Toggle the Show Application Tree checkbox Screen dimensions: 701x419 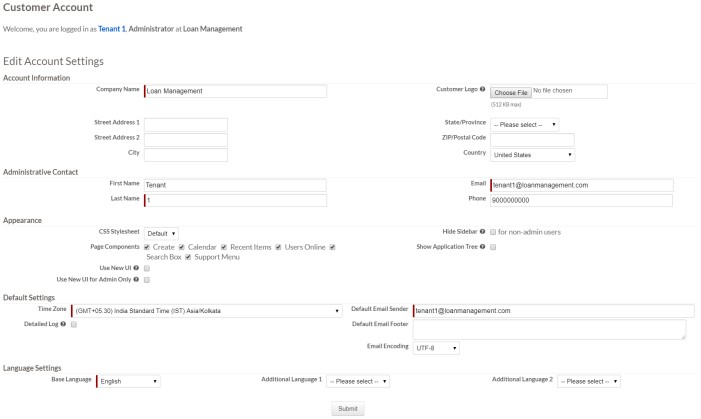click(x=493, y=246)
